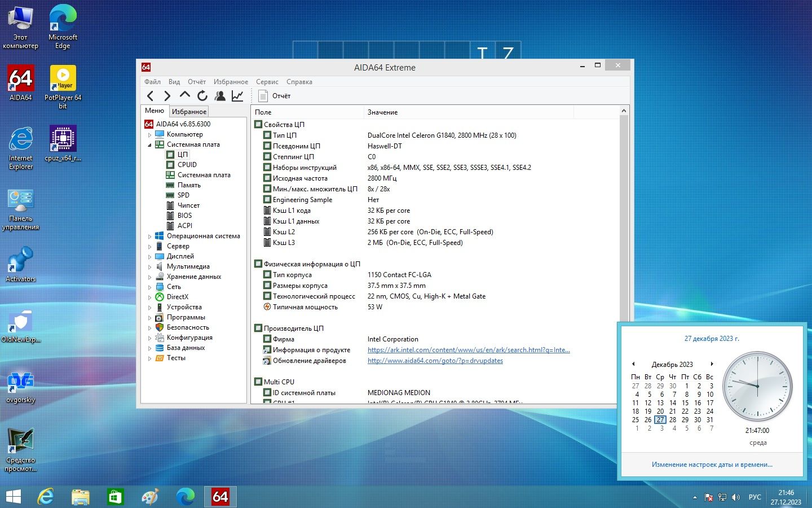Switch to the Избранное tab
Screen dimensions: 812x508
coord(189,112)
